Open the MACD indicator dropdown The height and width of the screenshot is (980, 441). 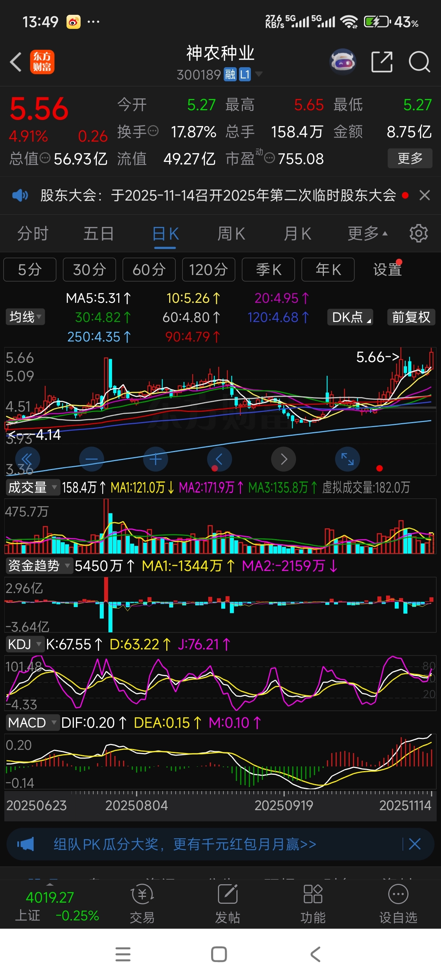(x=32, y=722)
